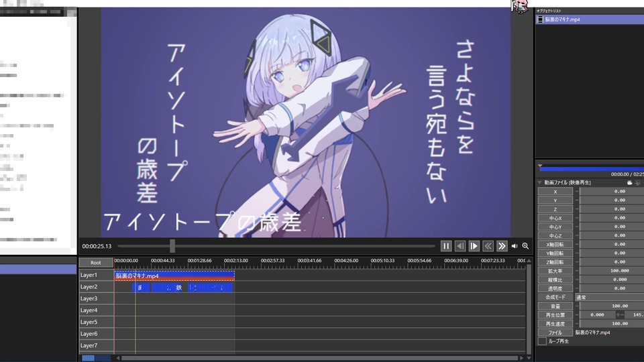Image resolution: width=644 pixels, height=362 pixels.
Task: Click the minus button beside X value
Action: 577,192
